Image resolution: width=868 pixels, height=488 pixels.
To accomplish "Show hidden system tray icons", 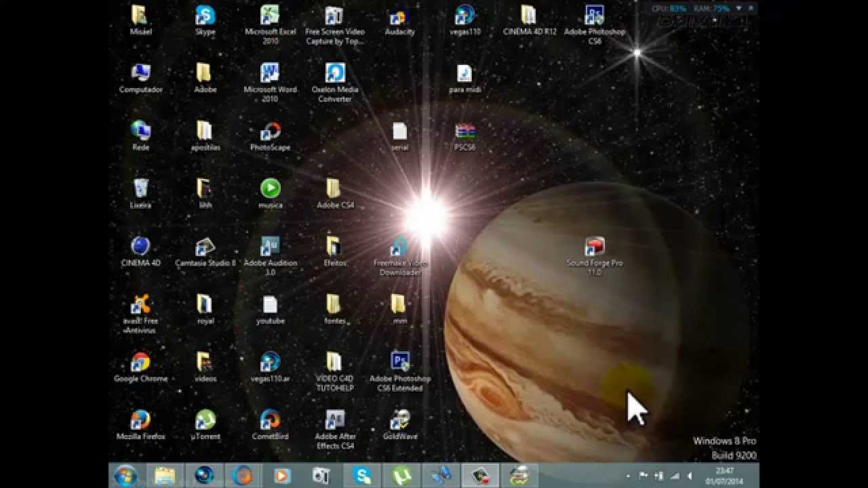I will [628, 476].
